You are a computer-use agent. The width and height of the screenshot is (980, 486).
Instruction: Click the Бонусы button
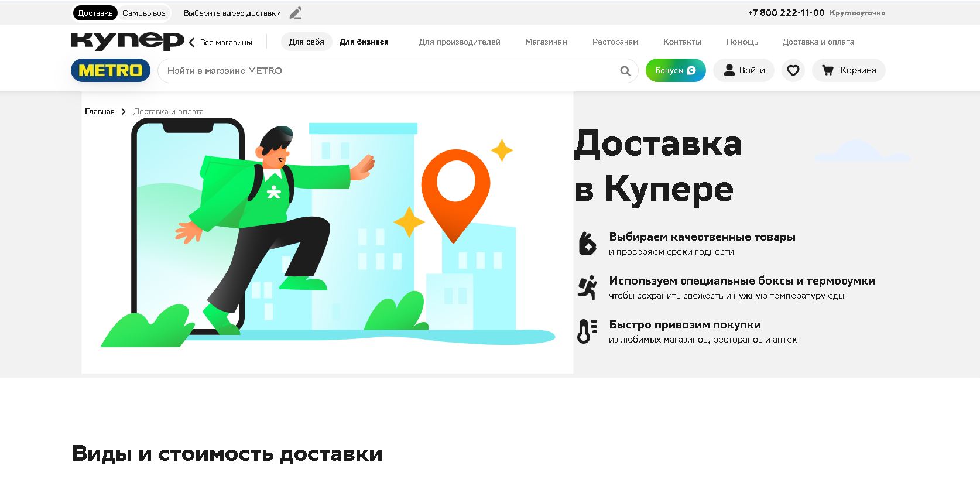(x=676, y=70)
